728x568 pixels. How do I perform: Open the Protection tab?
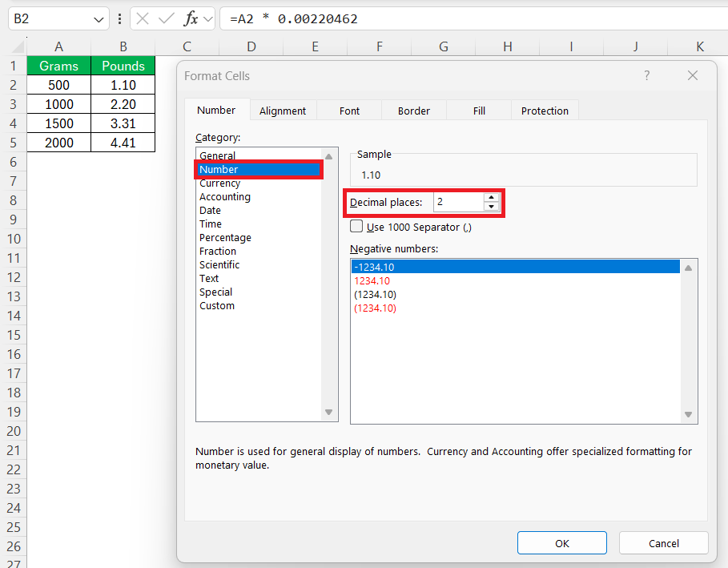click(x=545, y=111)
